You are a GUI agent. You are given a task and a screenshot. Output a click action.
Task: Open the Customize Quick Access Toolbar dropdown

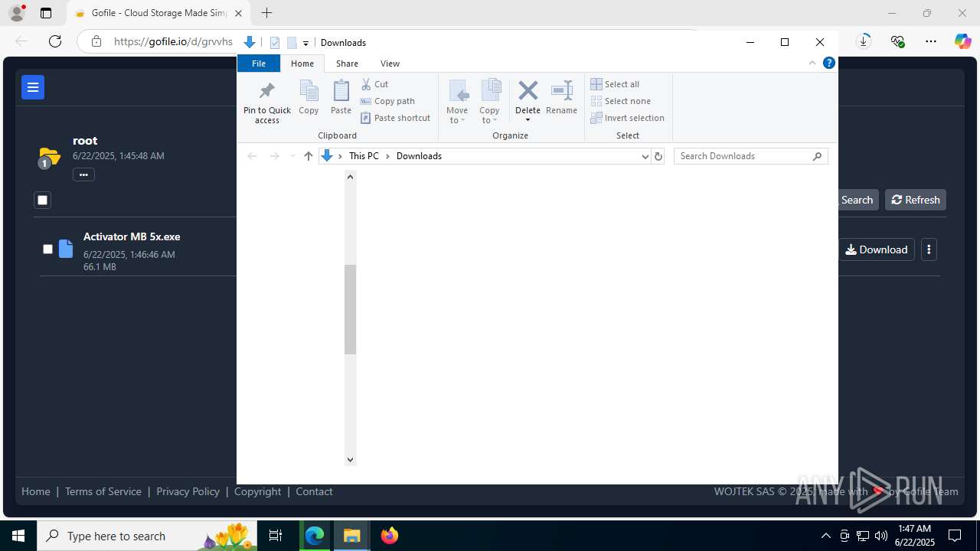305,43
